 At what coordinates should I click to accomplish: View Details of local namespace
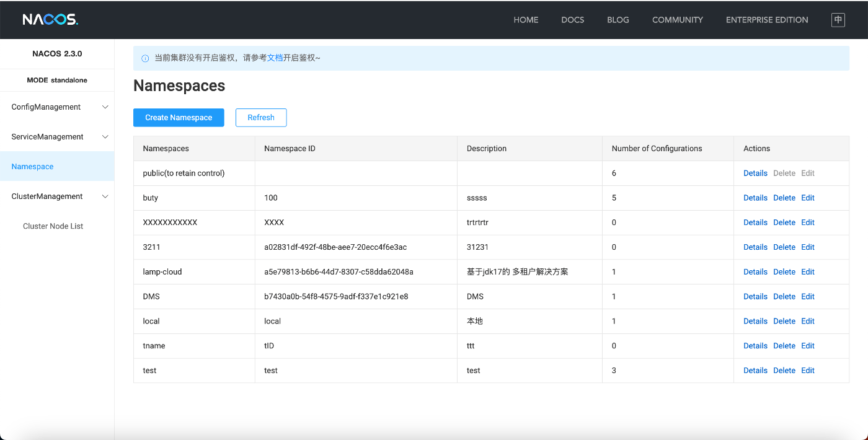pos(755,322)
